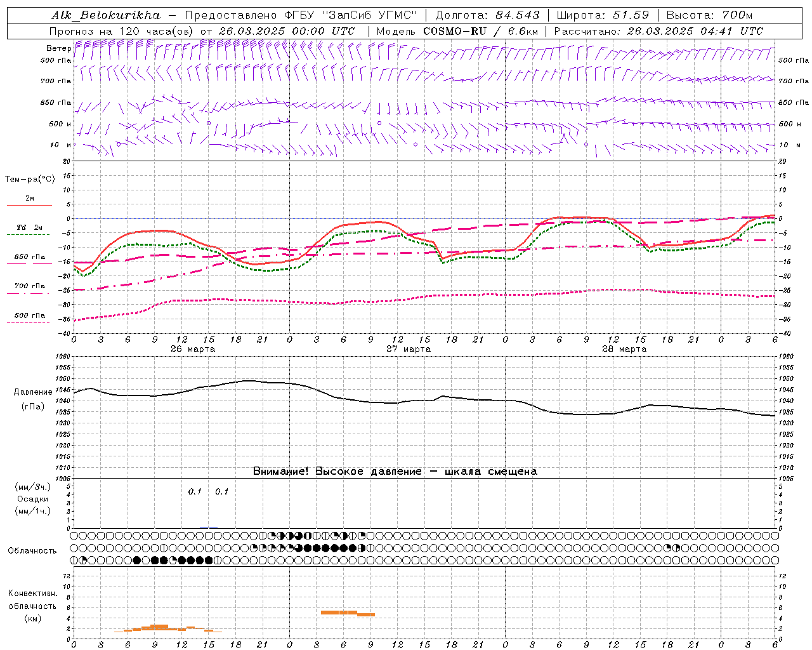This screenshot has height=650, width=812.
Task: Click the orange convective cloud bar on 27 марта
Action: 348,613
